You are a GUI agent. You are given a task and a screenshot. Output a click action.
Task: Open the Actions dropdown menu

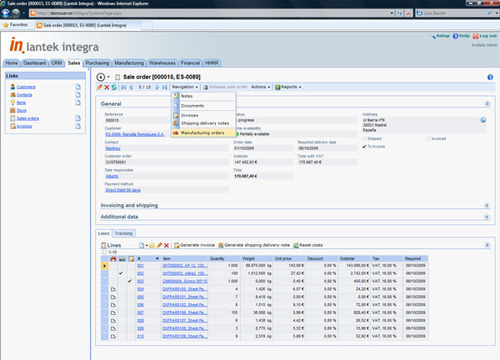260,87
